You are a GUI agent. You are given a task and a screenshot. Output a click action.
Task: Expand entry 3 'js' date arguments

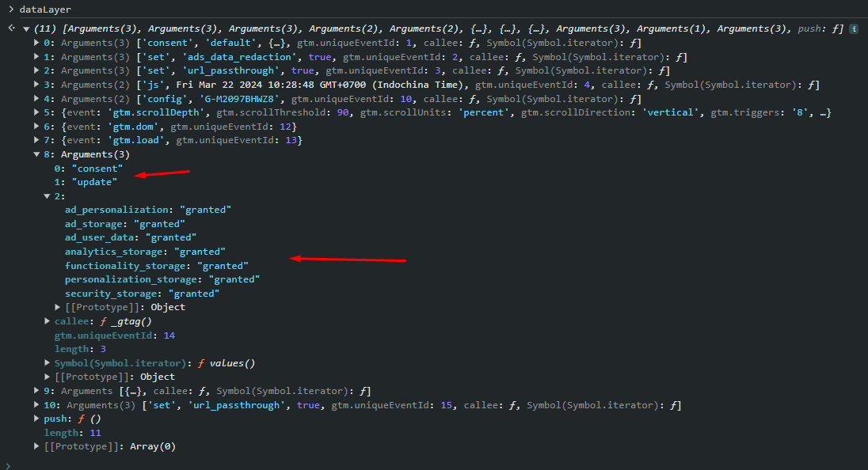[36, 85]
